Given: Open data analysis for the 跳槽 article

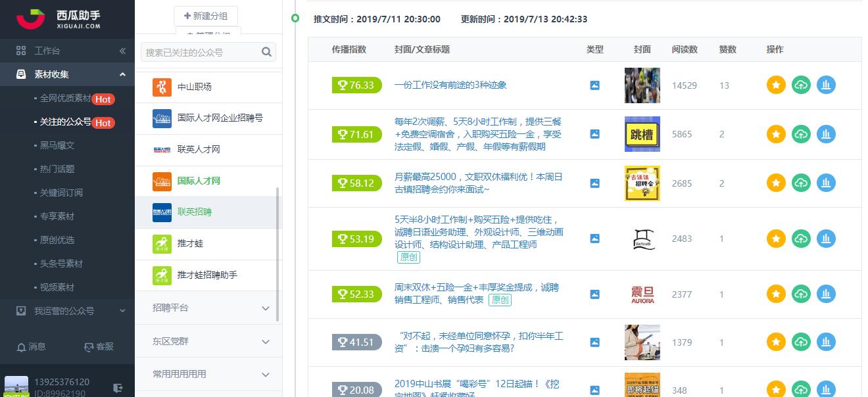Looking at the screenshot, I should tap(826, 133).
